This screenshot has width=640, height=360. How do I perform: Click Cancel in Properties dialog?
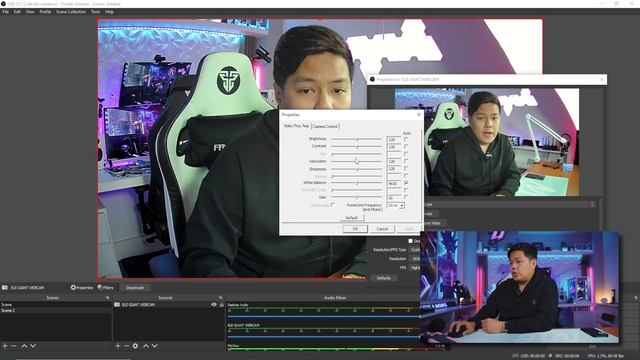(382, 229)
